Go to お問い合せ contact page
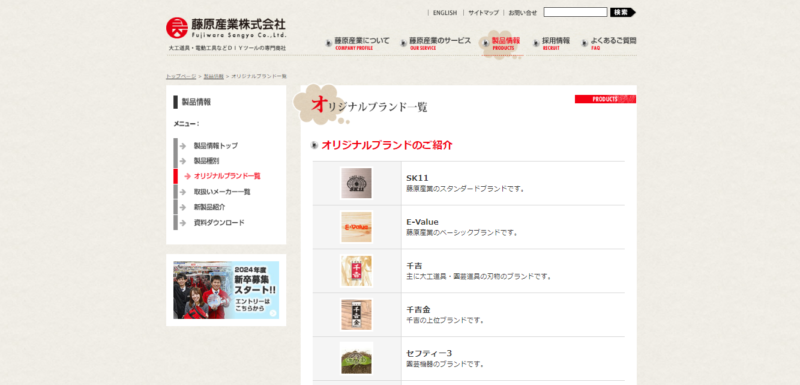This screenshot has height=385, width=800. pos(523,13)
